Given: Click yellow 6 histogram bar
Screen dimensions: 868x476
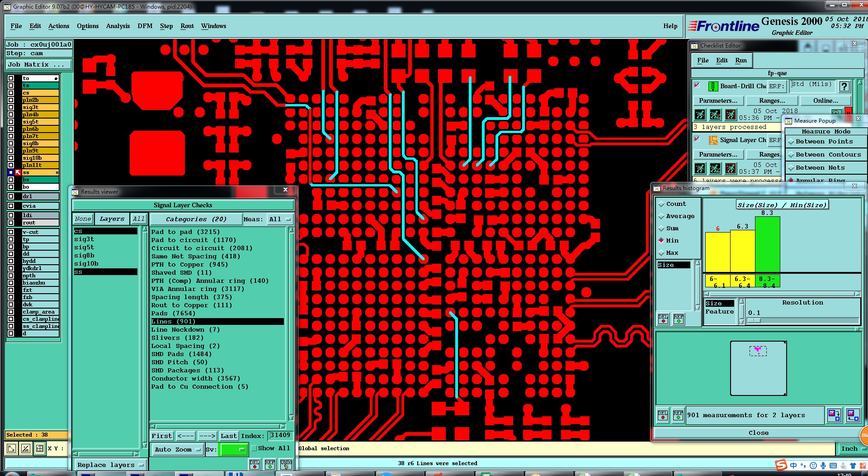Looking at the screenshot, I should 717,252.
